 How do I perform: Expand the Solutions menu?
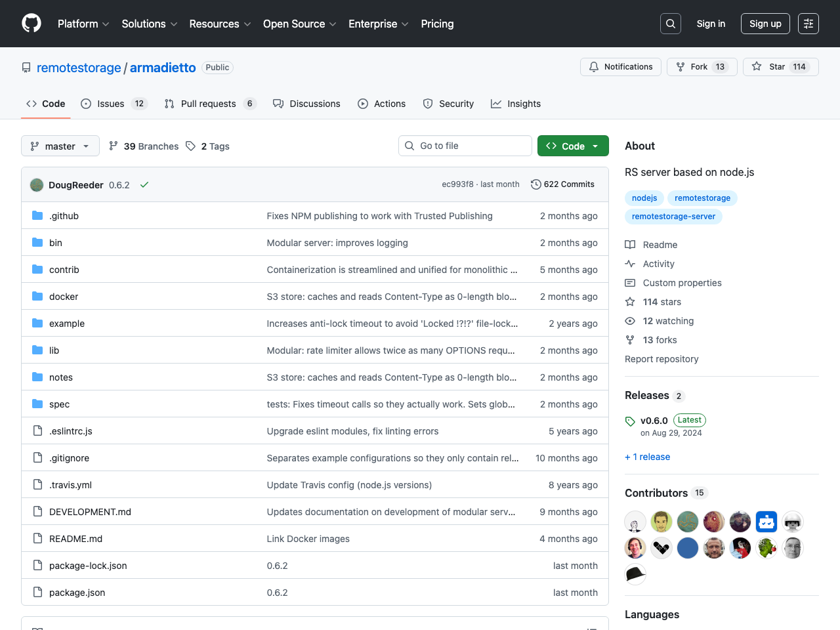point(149,24)
